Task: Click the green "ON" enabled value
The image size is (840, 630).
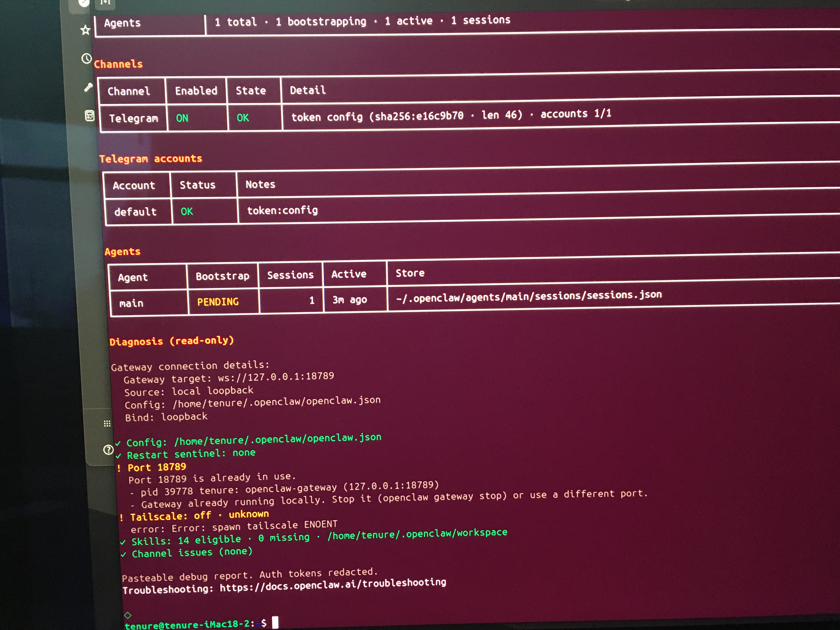Action: click(x=182, y=118)
